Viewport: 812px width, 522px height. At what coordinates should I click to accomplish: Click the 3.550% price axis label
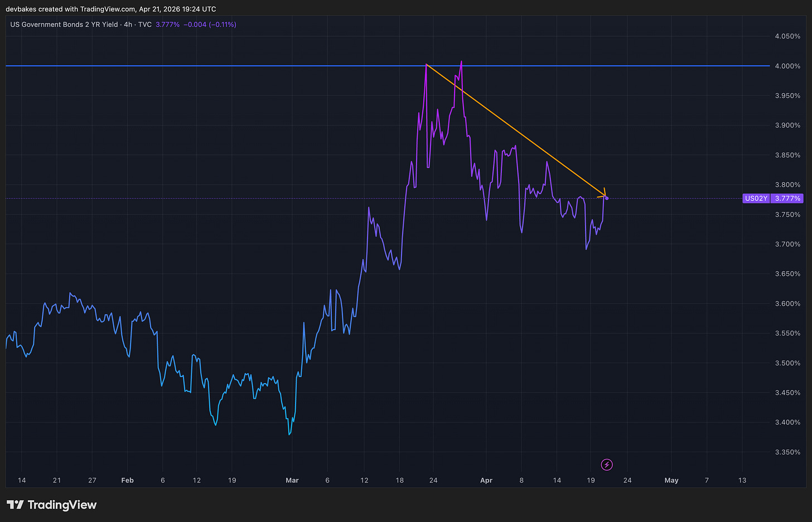tap(787, 333)
